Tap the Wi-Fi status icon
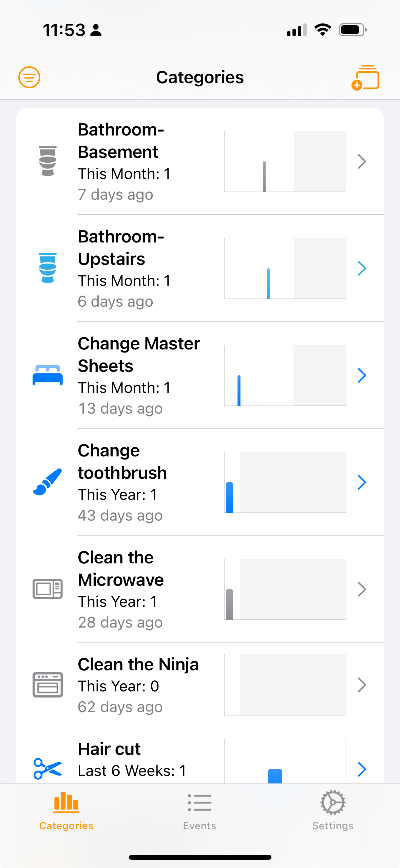The image size is (400, 868). click(323, 30)
